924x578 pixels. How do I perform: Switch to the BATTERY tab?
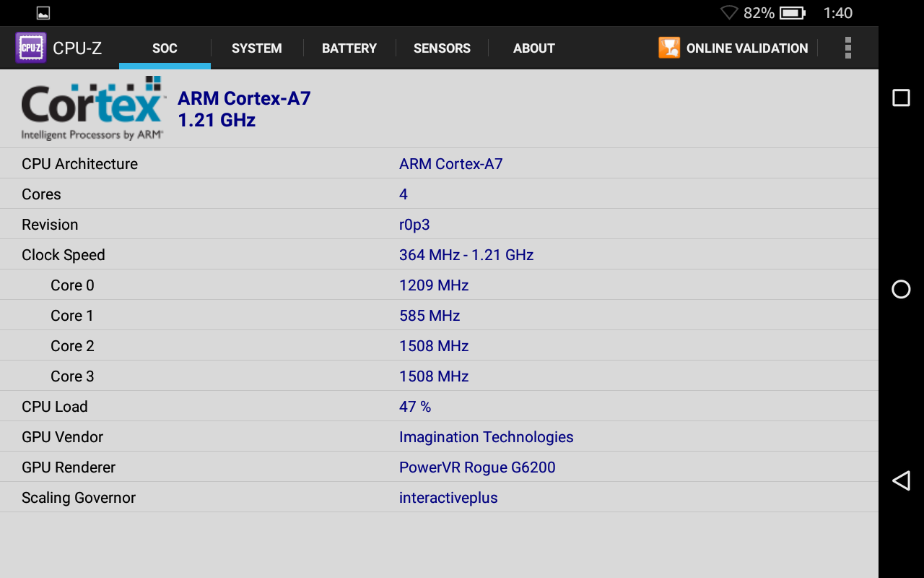349,48
